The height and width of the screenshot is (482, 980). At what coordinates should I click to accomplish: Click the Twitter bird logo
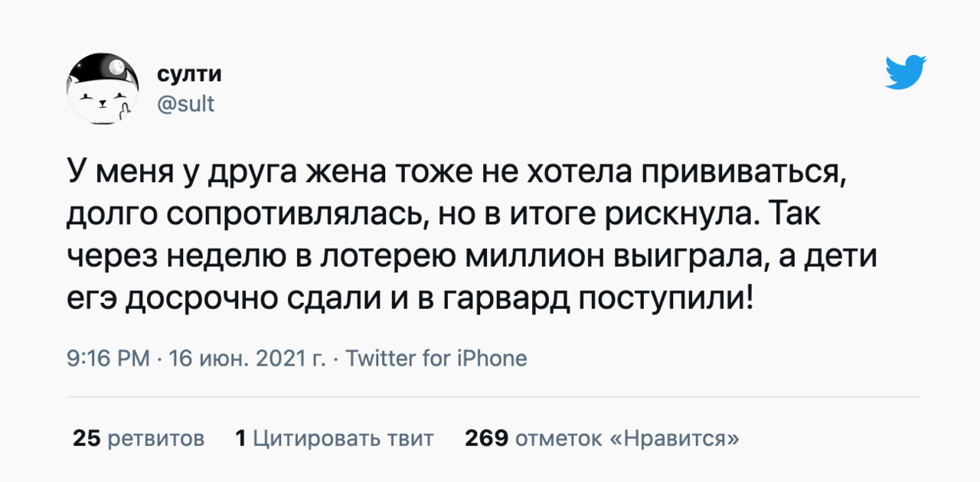tap(906, 73)
